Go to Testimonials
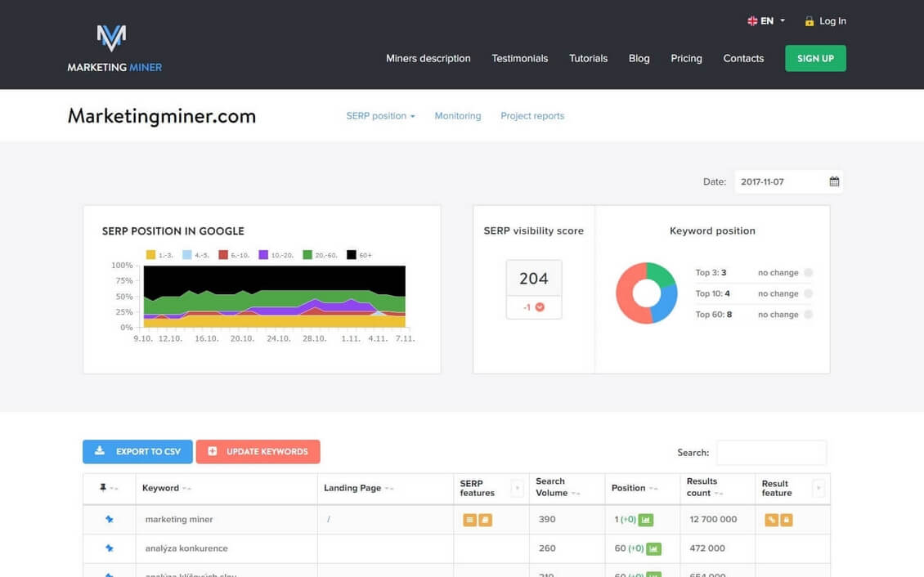Screen dimensions: 924x577 (520, 58)
